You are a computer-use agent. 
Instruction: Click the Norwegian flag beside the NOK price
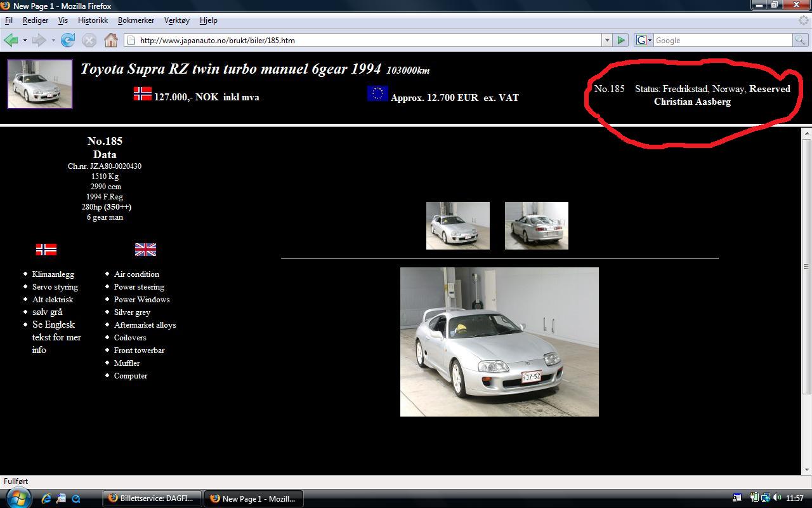(142, 93)
